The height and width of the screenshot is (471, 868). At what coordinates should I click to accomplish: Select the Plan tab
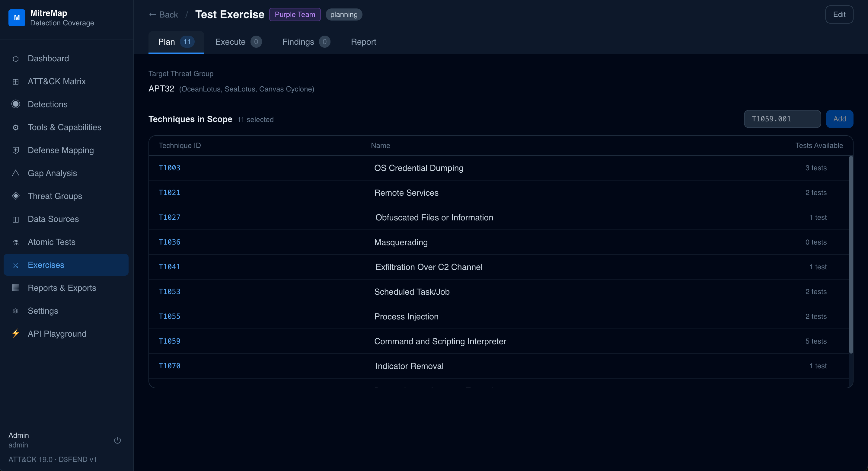[x=176, y=42]
